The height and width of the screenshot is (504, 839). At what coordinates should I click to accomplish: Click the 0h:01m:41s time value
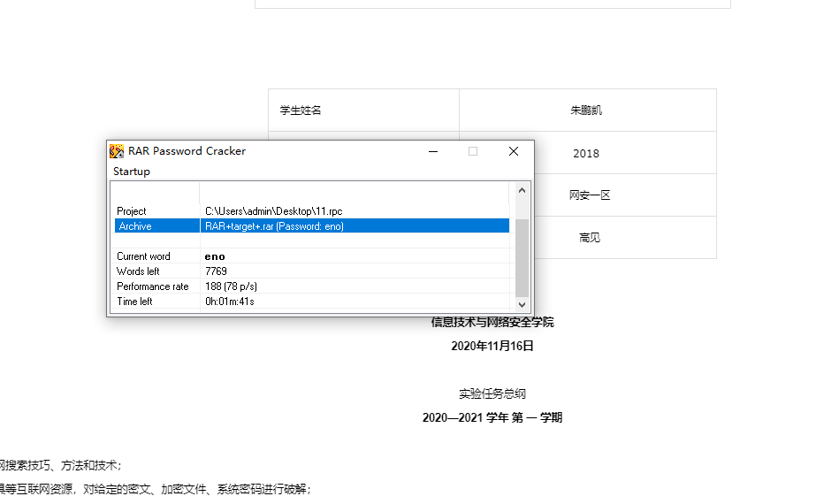[x=230, y=302]
